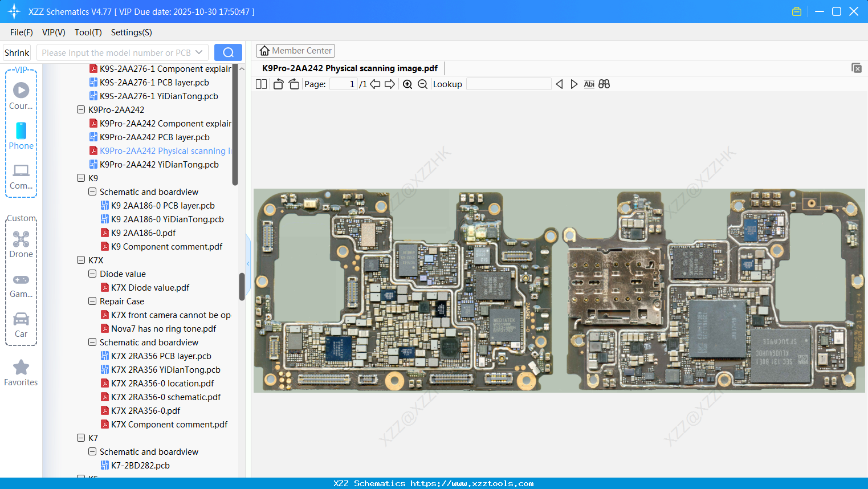Image resolution: width=868 pixels, height=489 pixels.
Task: Open K7X 2RA356-0 schematic.pdf file
Action: 165,397
